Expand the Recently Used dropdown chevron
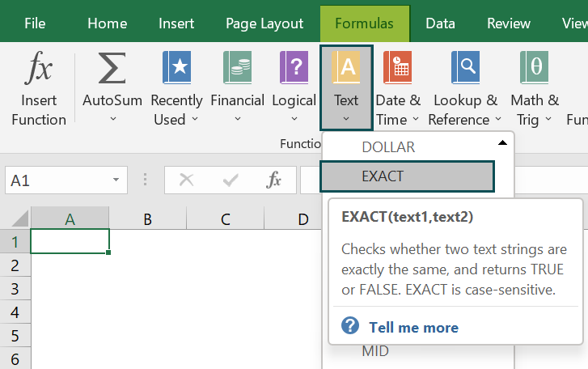 coord(195,119)
